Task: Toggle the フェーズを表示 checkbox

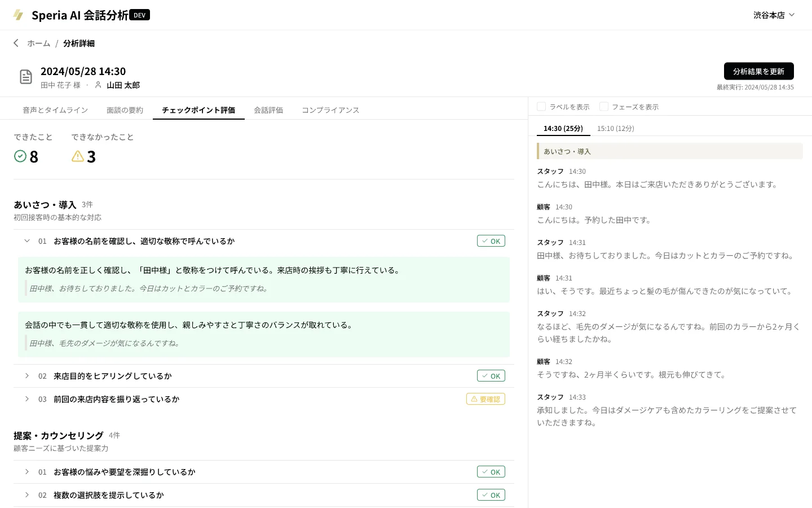Action: [604, 107]
